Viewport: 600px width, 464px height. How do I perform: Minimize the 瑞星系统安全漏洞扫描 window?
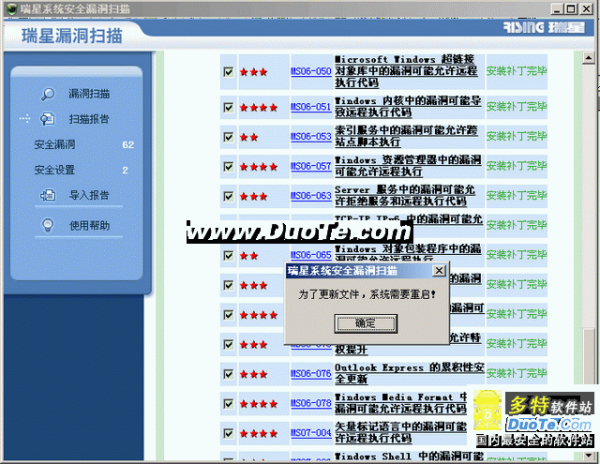(x=557, y=8)
